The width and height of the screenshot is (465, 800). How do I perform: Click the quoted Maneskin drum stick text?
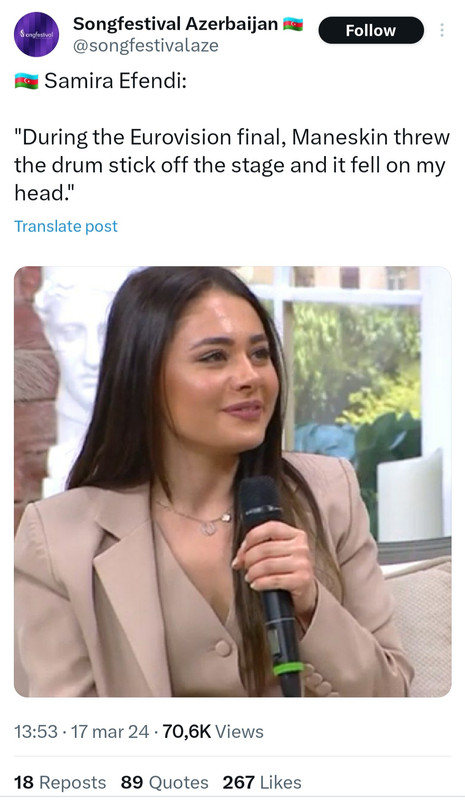click(232, 165)
